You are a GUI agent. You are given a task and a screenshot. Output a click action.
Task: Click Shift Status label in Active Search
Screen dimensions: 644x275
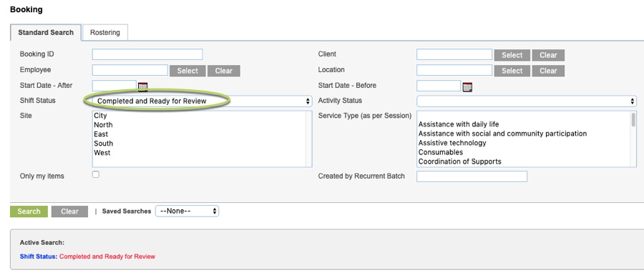coord(39,256)
